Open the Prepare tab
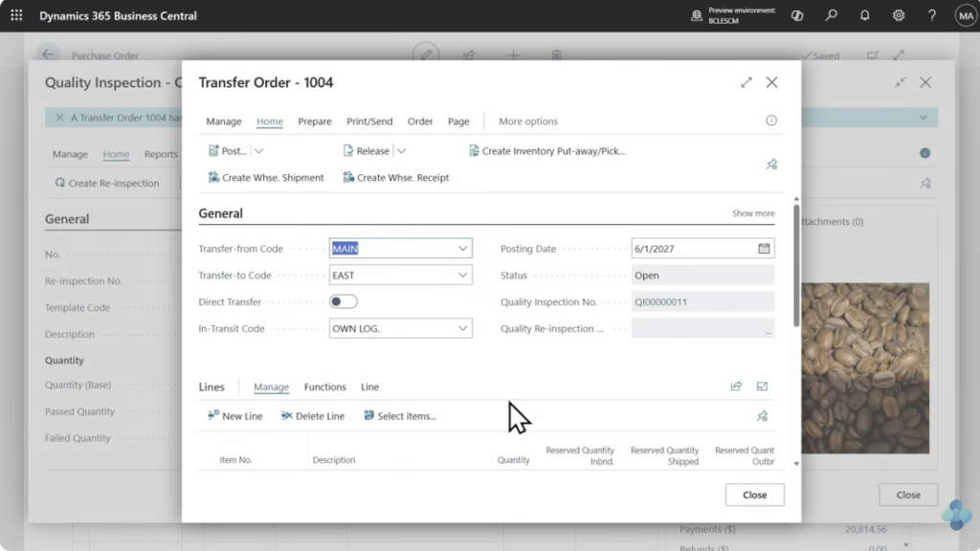This screenshot has height=551, width=980. [314, 121]
